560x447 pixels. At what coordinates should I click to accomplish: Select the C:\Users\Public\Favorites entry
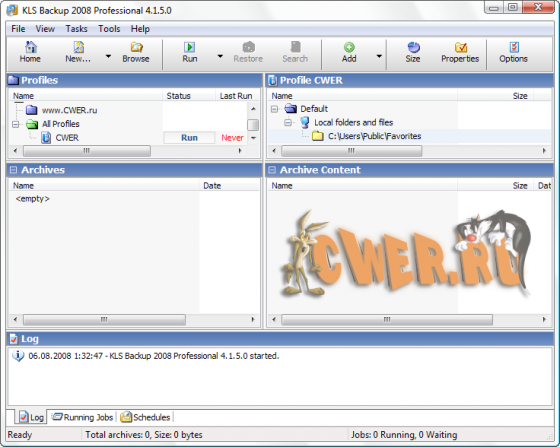374,136
